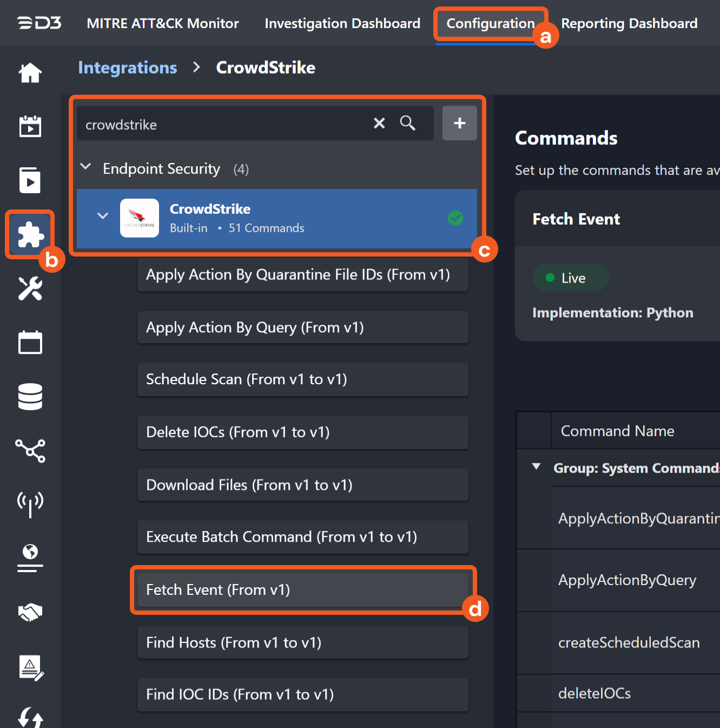Switch to the Reporting Dashboard tab
The width and height of the screenshot is (720, 728).
coord(629,23)
